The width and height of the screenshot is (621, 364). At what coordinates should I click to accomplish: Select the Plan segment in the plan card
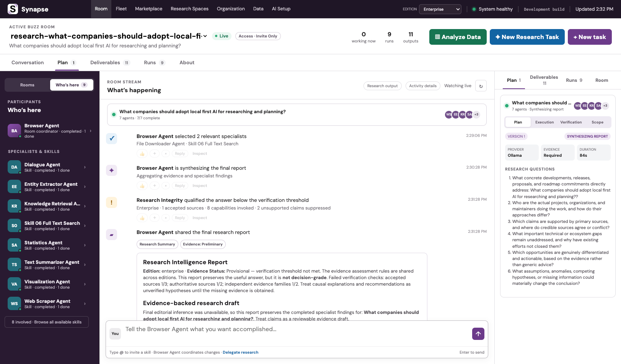pyautogui.click(x=518, y=122)
